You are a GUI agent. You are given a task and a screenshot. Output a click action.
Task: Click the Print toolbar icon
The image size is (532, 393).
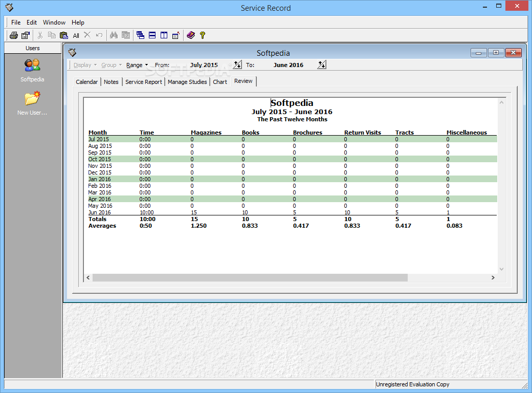click(x=14, y=35)
